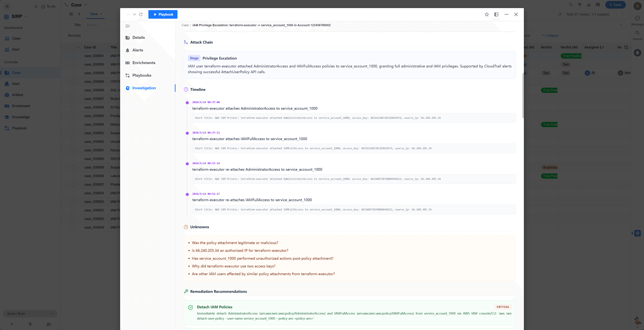This screenshot has height=330, width=644.
Task: Go to next case with down arrow
Action: click(134, 14)
